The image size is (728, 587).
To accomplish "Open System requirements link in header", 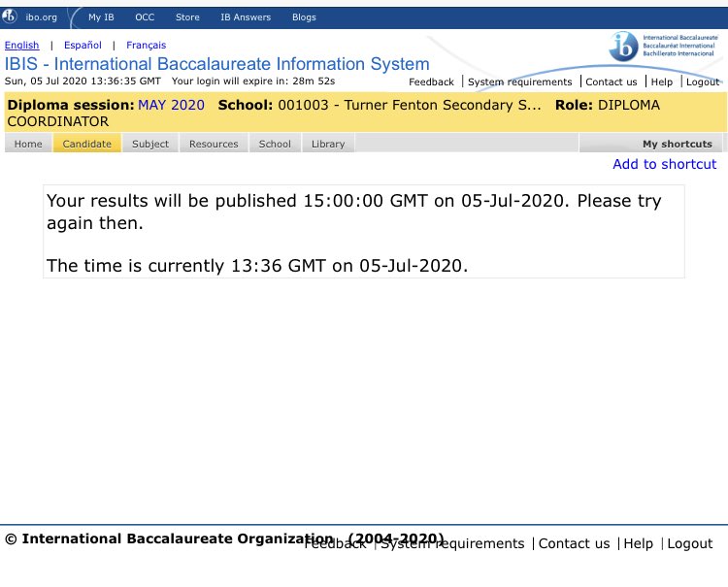I will (x=520, y=82).
